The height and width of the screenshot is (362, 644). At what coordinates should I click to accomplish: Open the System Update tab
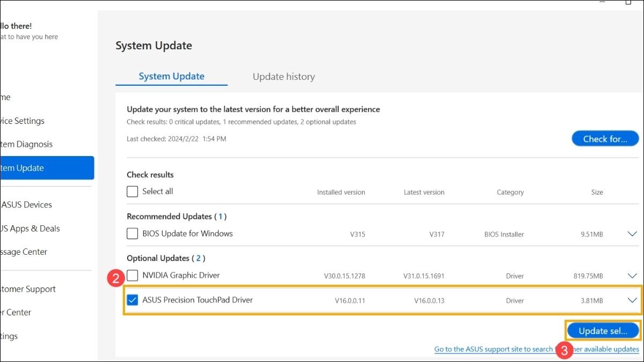click(172, 76)
